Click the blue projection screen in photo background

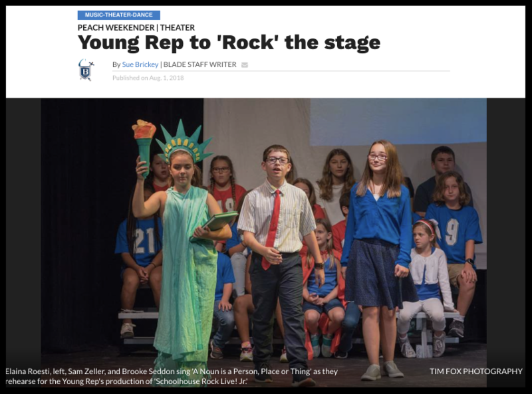398,122
